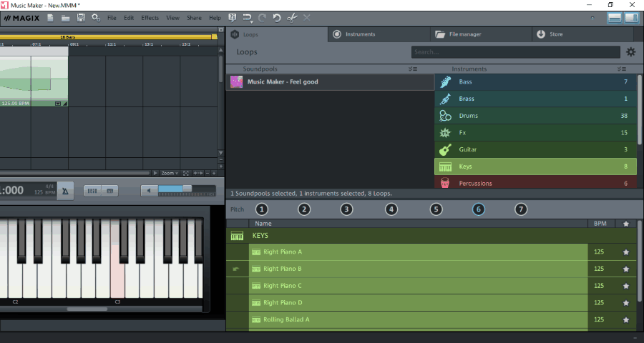
Task: Select pitch 2
Action: pos(304,209)
